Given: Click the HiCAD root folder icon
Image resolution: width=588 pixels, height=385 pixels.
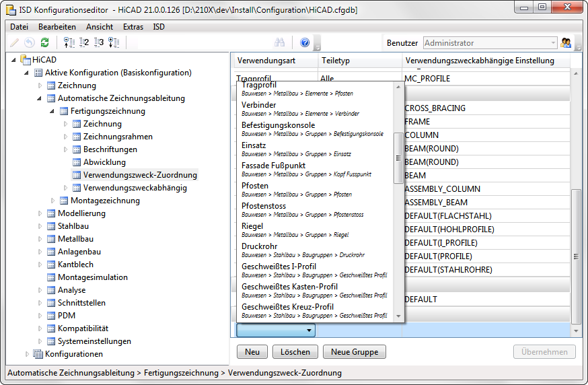Looking at the screenshot, I should click(x=26, y=60).
